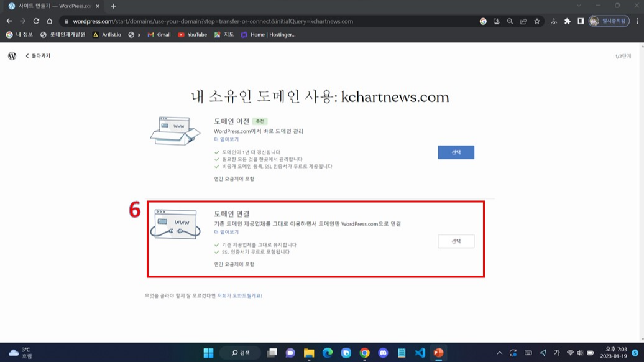The height and width of the screenshot is (362, 644).
Task: Open the Gmail bookmark
Action: click(159, 35)
